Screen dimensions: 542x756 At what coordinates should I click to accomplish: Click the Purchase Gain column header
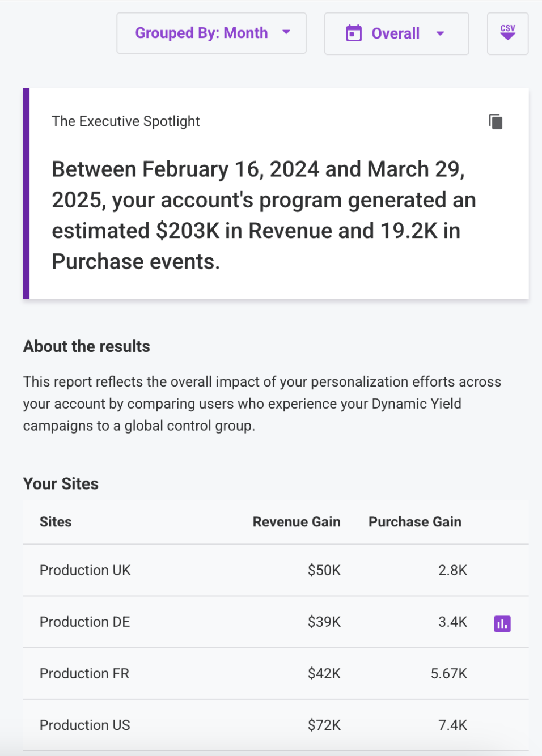point(415,522)
